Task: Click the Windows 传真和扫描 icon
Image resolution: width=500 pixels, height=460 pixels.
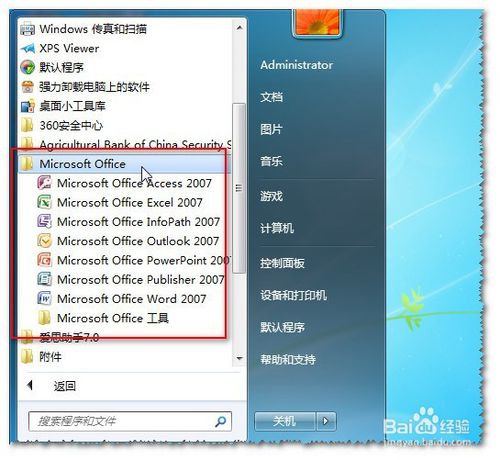Action: [27, 29]
